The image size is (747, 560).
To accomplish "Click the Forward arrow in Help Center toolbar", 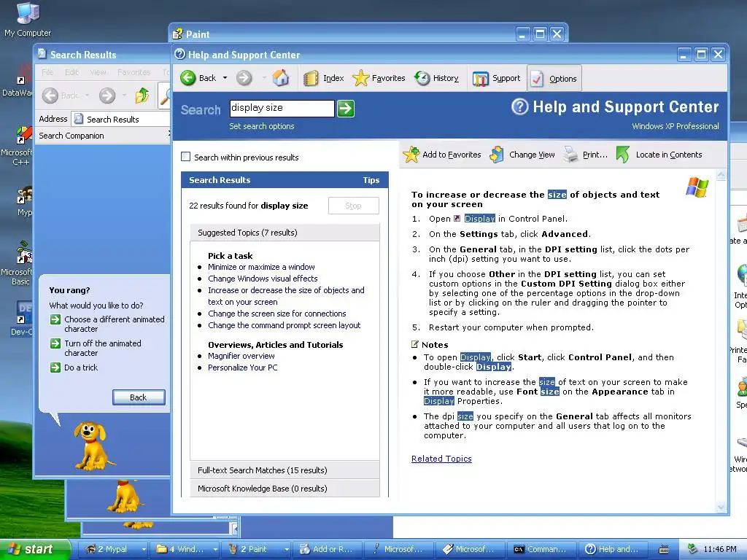I will click(244, 77).
